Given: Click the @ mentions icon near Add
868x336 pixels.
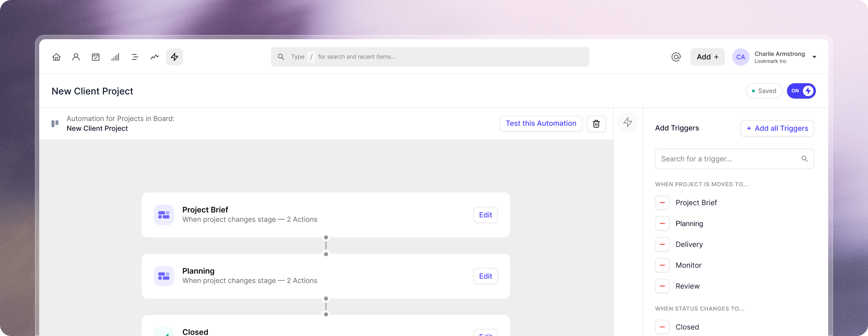Looking at the screenshot, I should 676,57.
